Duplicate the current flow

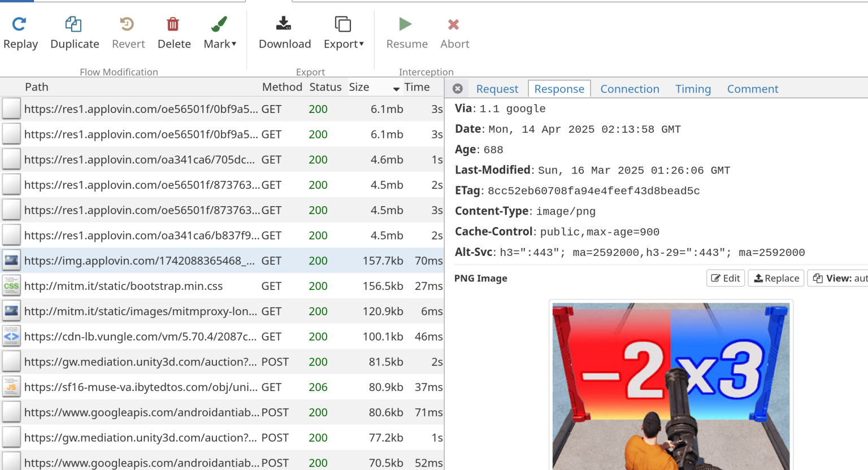(73, 31)
